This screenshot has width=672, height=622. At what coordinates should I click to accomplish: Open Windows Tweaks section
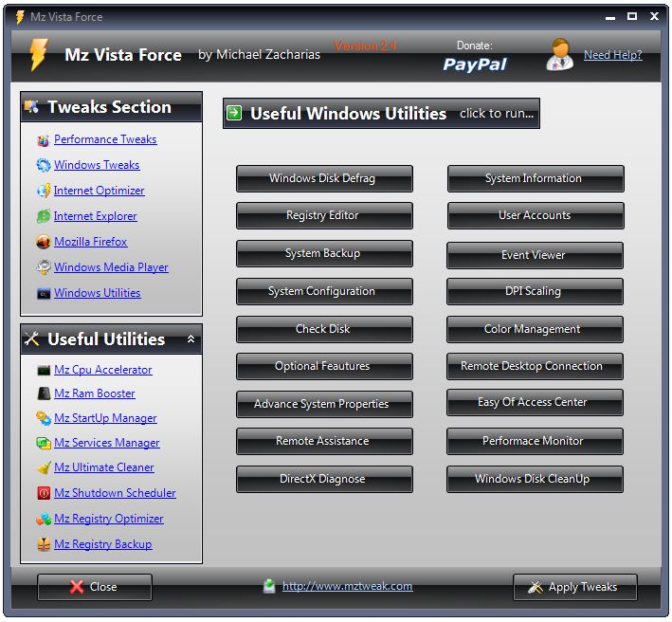pyautogui.click(x=97, y=165)
